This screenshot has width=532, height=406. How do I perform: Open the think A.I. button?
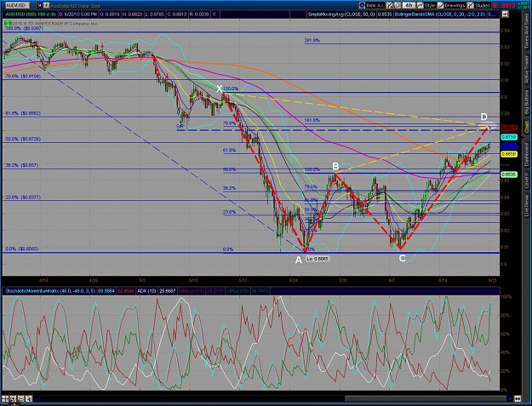click(371, 5)
